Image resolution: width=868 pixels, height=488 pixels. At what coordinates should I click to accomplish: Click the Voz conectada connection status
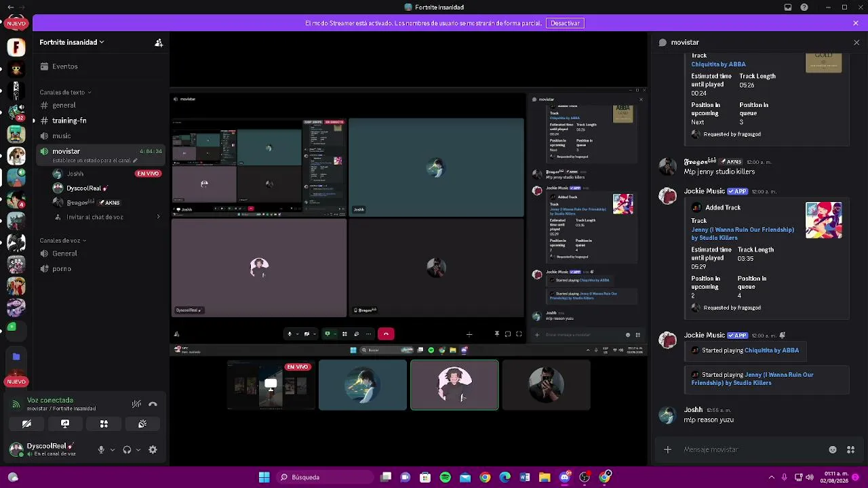(50, 401)
